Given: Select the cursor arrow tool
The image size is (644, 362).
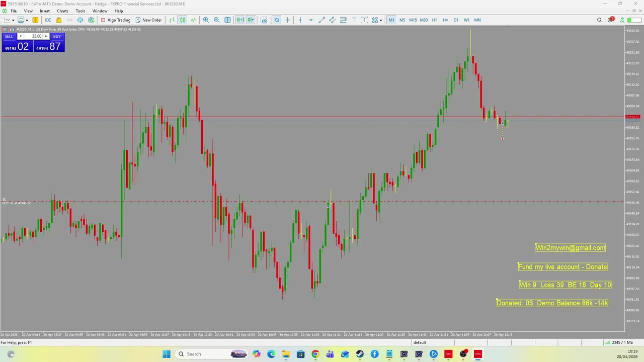Looking at the screenshot, I should [x=277, y=20].
